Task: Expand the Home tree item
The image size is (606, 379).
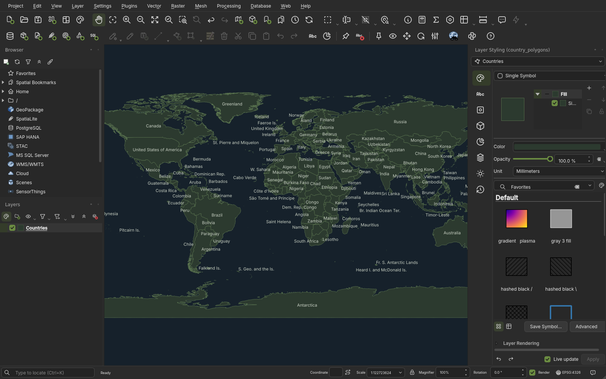Action: pos(3,92)
